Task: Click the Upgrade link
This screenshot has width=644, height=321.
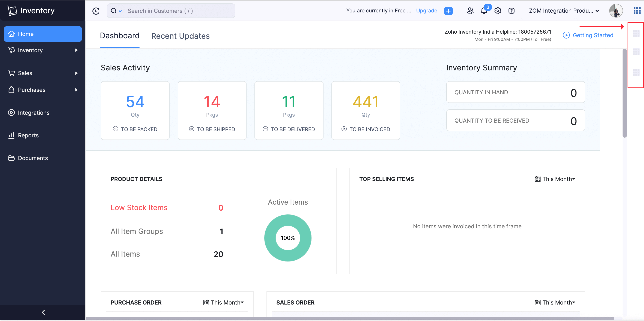Action: coord(426,11)
